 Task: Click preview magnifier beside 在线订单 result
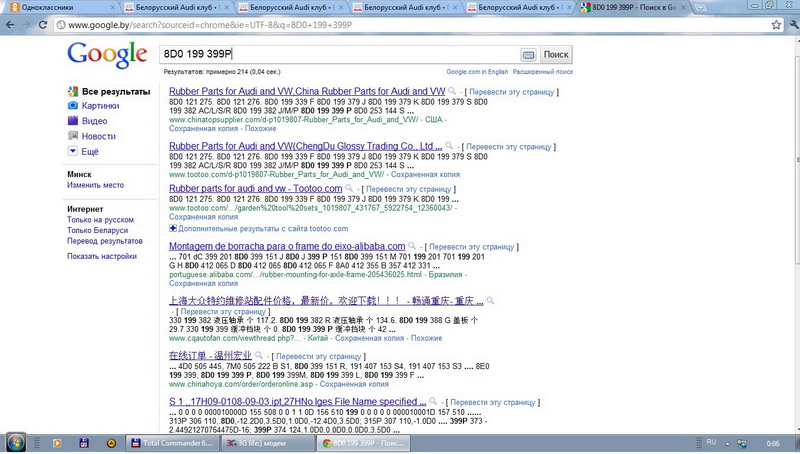coord(259,356)
